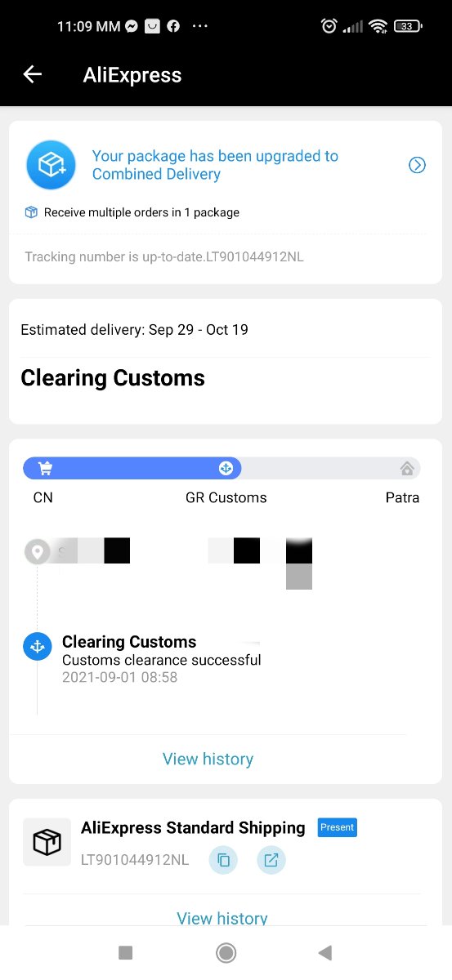Tap the location pin icon in timeline
452x980 pixels.
click(37, 552)
